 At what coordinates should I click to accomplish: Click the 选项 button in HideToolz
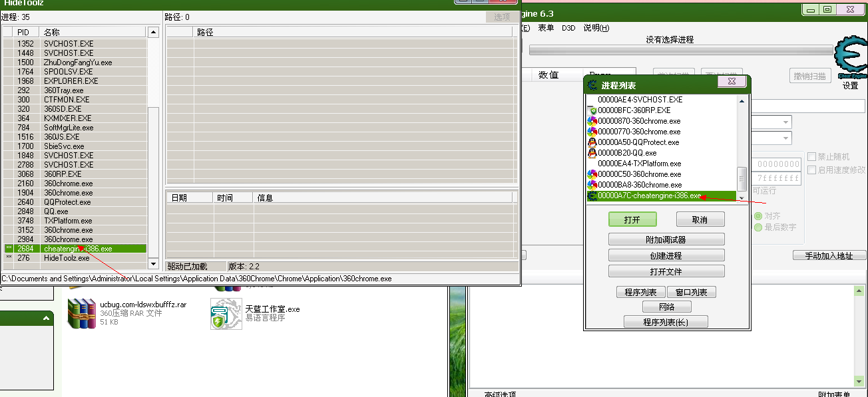pos(502,17)
